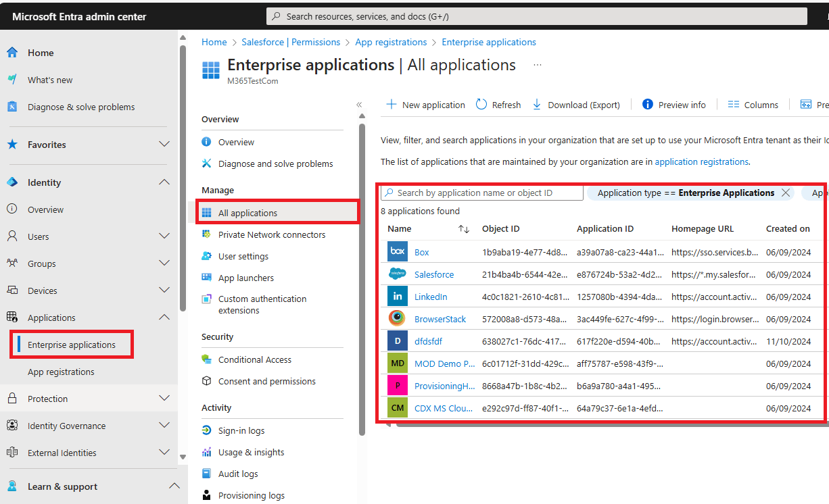Click the BrowserStack application icon
The image size is (829, 504).
(x=398, y=318)
